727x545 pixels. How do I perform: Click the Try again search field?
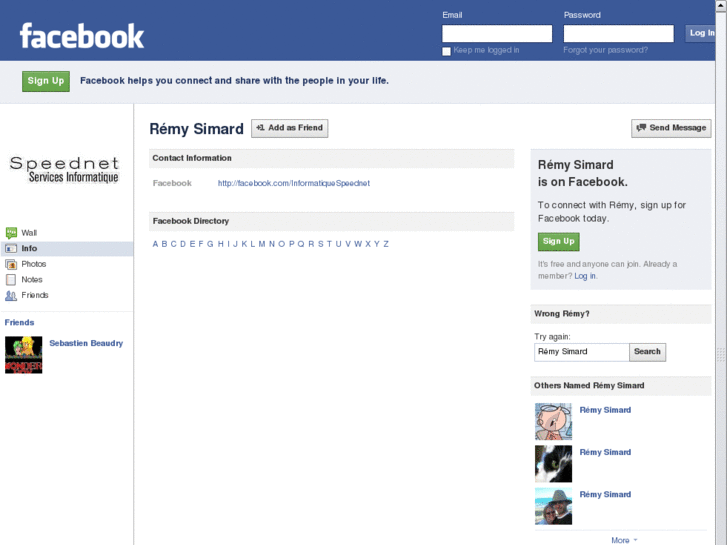pos(581,352)
